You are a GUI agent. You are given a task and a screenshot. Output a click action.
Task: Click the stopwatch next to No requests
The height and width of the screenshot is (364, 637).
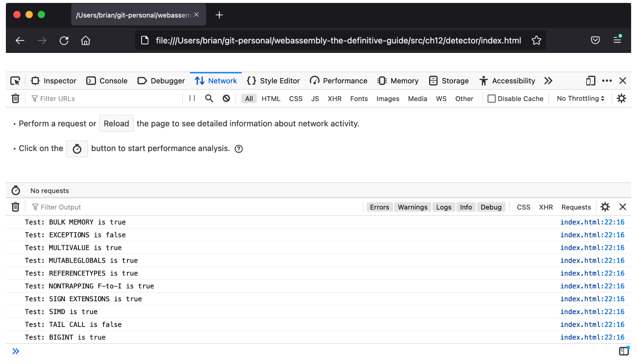(x=16, y=190)
